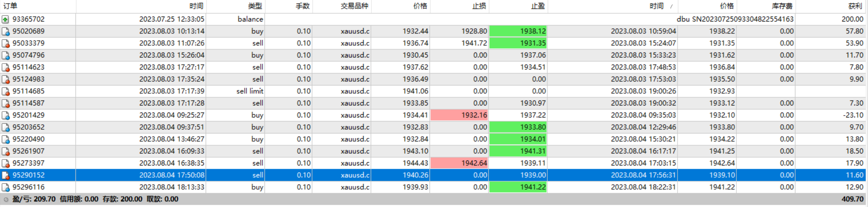Select order number 93365702
The width and height of the screenshot is (868, 207).
pyautogui.click(x=28, y=19)
